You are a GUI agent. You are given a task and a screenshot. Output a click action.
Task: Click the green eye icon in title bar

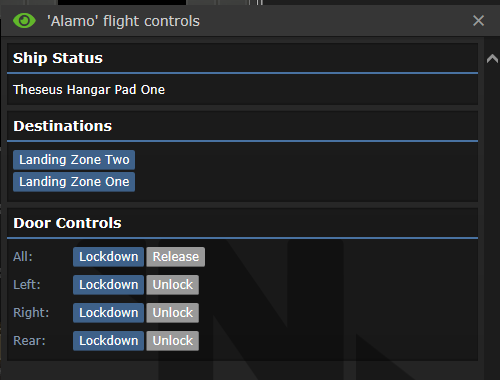tap(24, 21)
